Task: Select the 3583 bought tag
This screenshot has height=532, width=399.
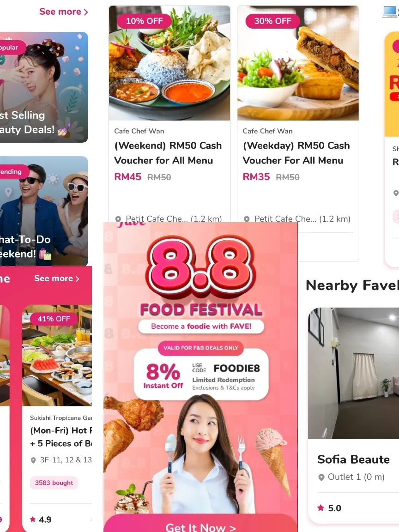Action: [x=54, y=483]
